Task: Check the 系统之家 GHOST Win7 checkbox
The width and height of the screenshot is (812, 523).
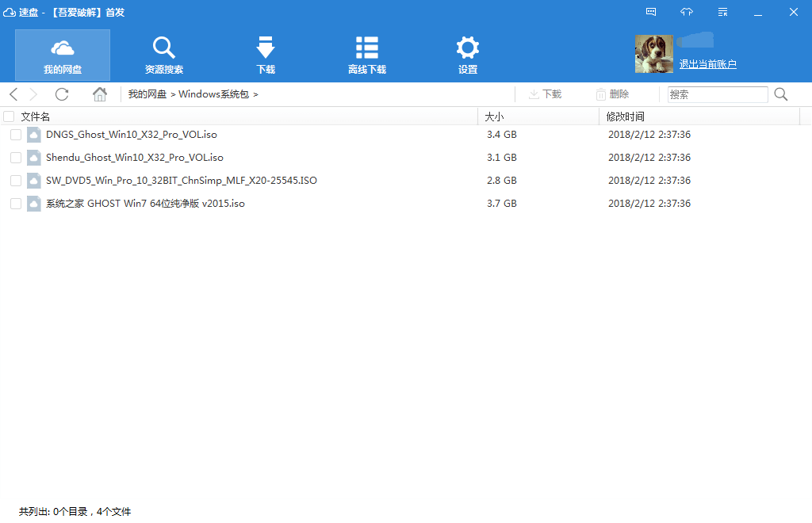Action: [x=16, y=204]
